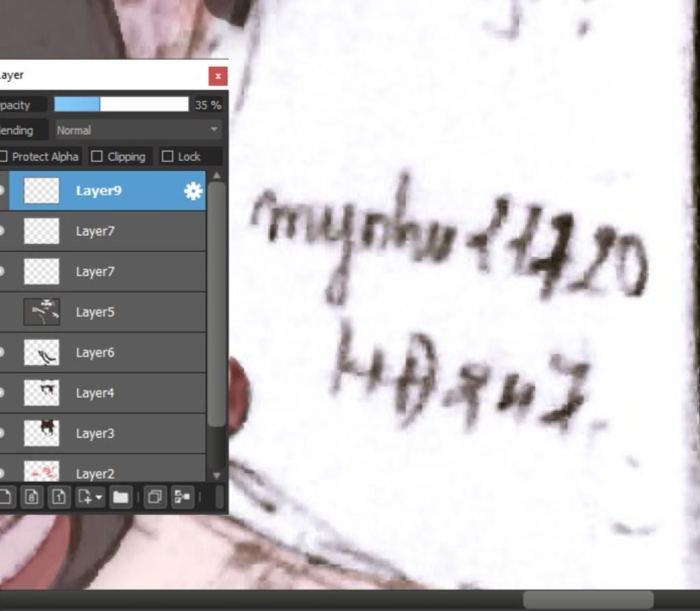Click the canvas horizontal scrollbar thumb
This screenshot has width=700, height=611.
(589, 600)
